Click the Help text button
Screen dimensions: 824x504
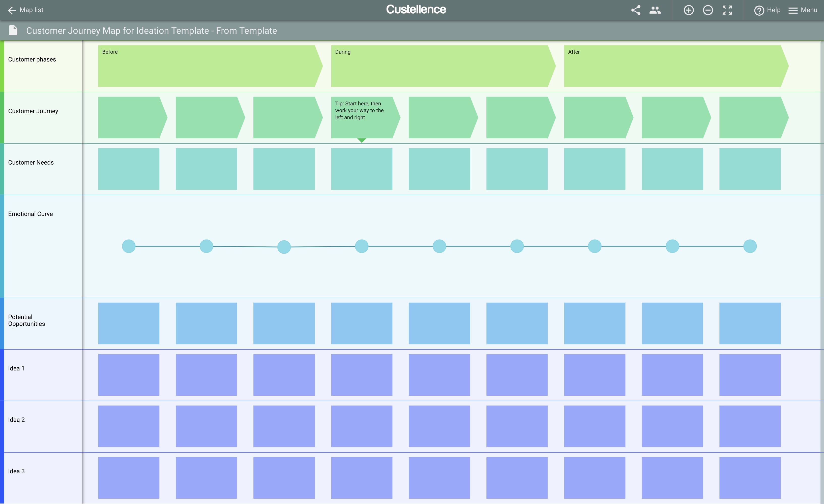coord(773,9)
